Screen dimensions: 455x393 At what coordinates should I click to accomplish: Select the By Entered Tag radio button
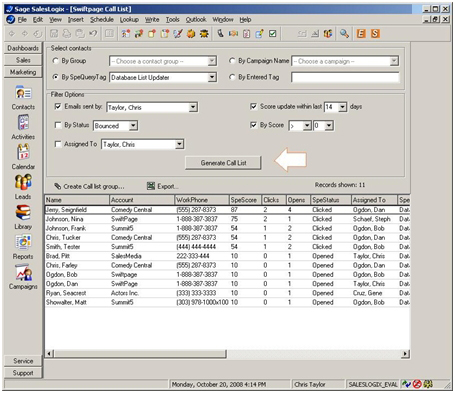coord(232,77)
